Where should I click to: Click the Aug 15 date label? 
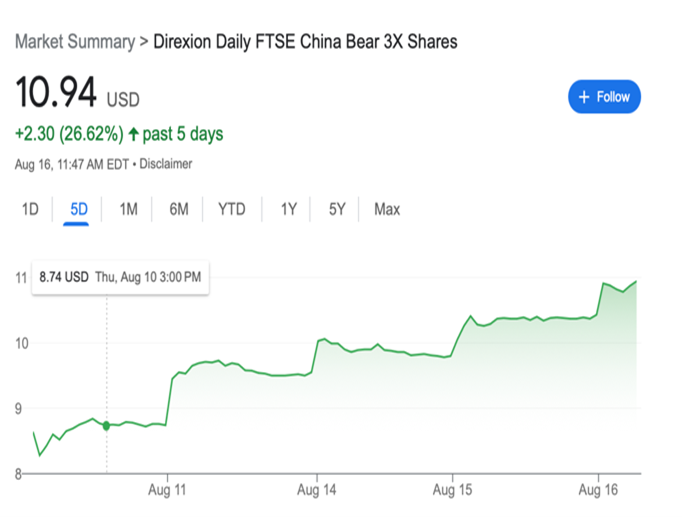coord(452,492)
